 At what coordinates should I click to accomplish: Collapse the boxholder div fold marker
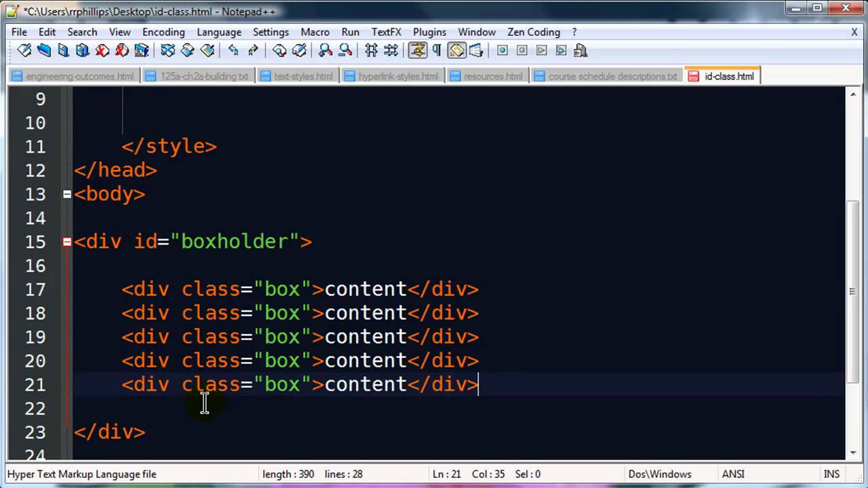coord(67,241)
